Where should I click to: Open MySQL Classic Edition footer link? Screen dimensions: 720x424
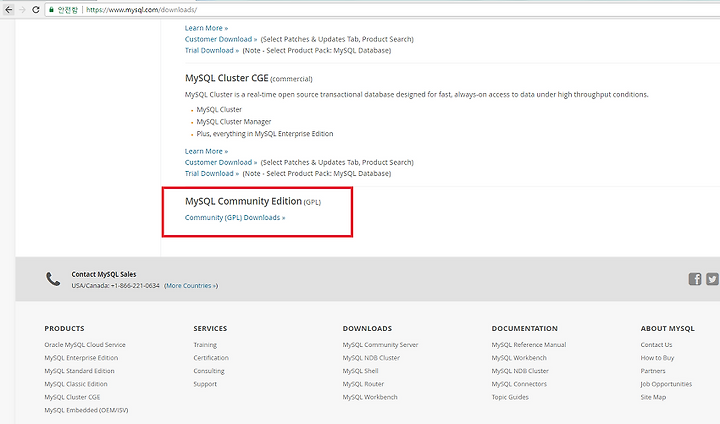pos(76,384)
